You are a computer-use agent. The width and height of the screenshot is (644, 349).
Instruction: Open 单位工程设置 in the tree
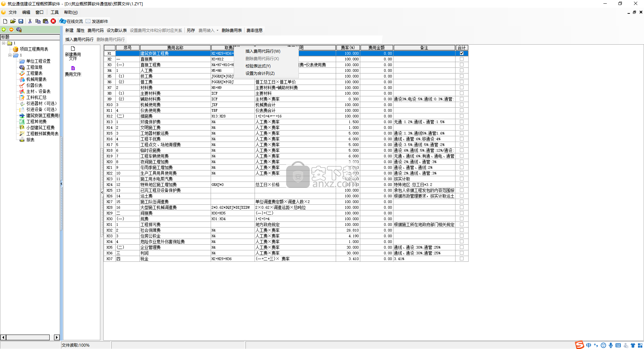point(38,61)
